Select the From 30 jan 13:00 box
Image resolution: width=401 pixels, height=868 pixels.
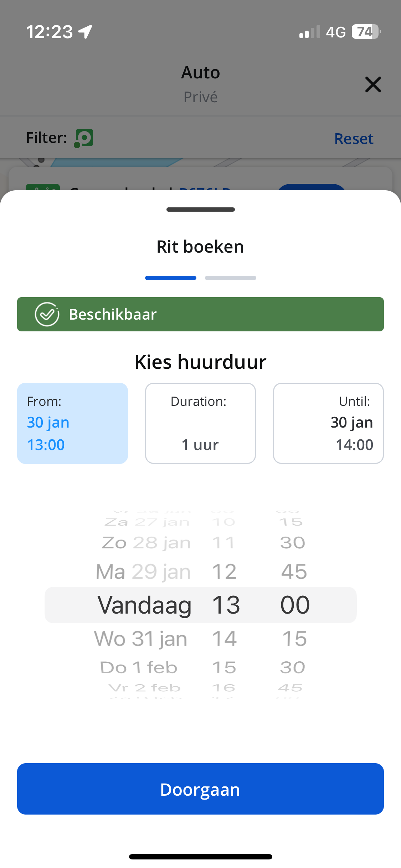pyautogui.click(x=72, y=423)
